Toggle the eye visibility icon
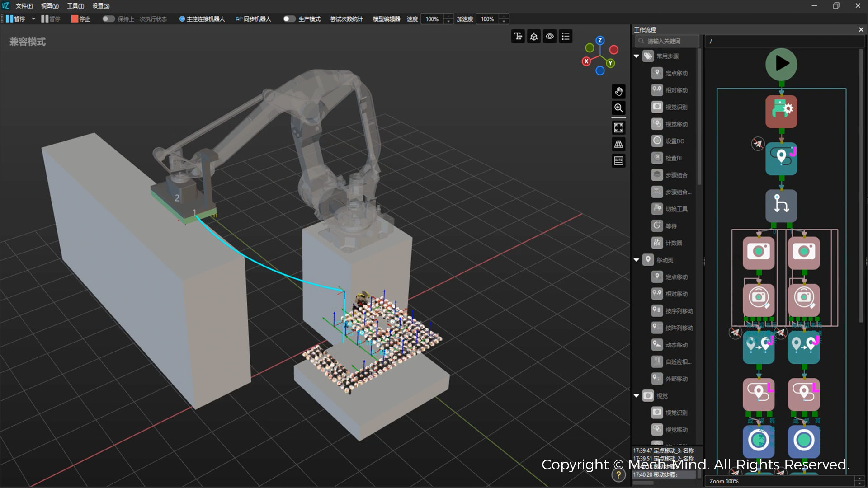This screenshot has height=488, width=868. click(550, 37)
